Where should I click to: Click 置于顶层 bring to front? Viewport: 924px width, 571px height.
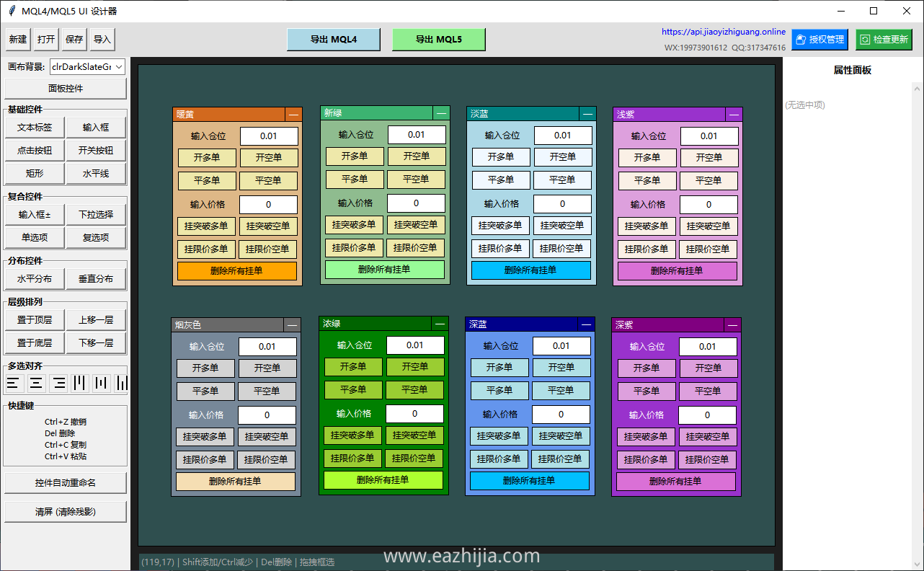[35, 320]
